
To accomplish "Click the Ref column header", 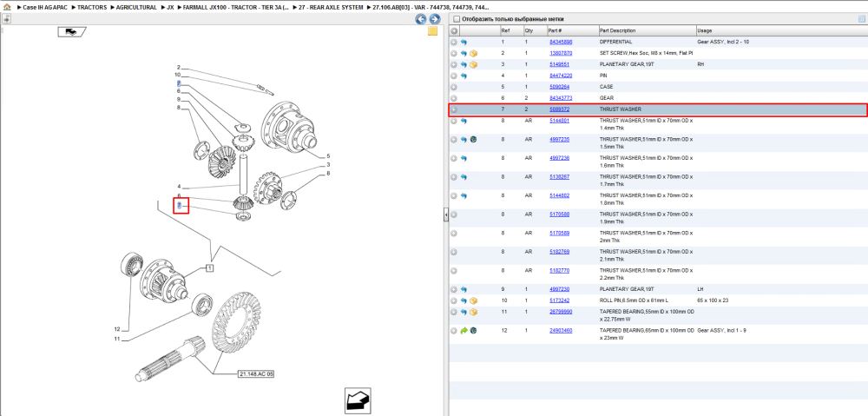I will (x=511, y=30).
